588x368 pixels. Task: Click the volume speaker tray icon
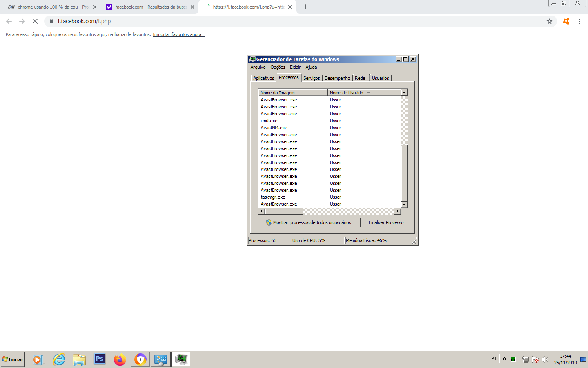545,359
